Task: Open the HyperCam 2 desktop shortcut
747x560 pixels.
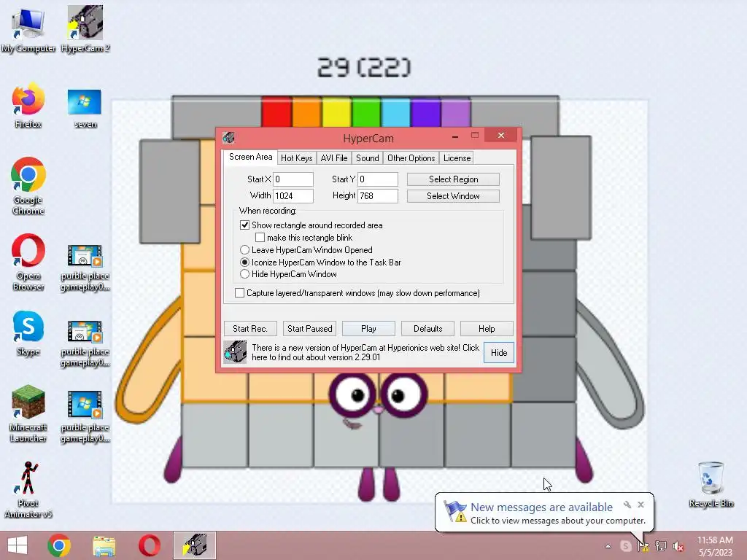Action: pyautogui.click(x=85, y=29)
